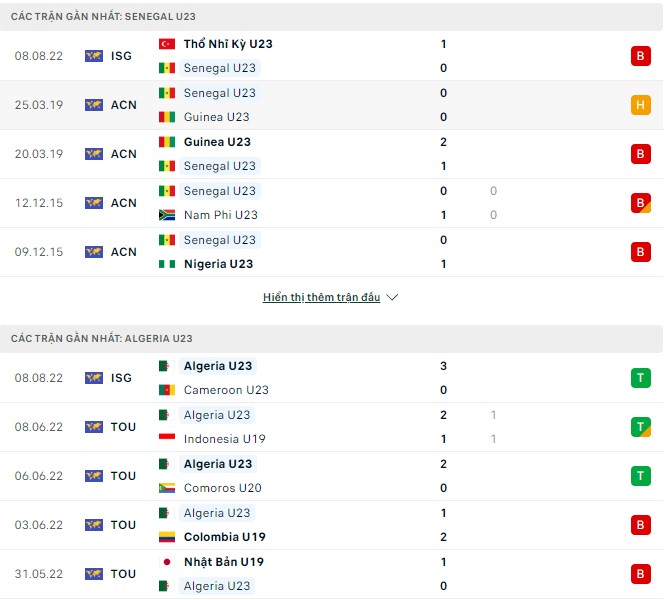Viewport: 670px width, 600px height.
Task: Click the red B badge for the Colombia U19 match
Action: pos(640,525)
